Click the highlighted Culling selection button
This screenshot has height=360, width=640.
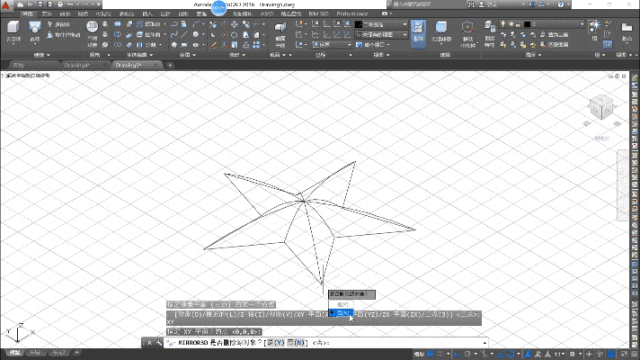418,33
